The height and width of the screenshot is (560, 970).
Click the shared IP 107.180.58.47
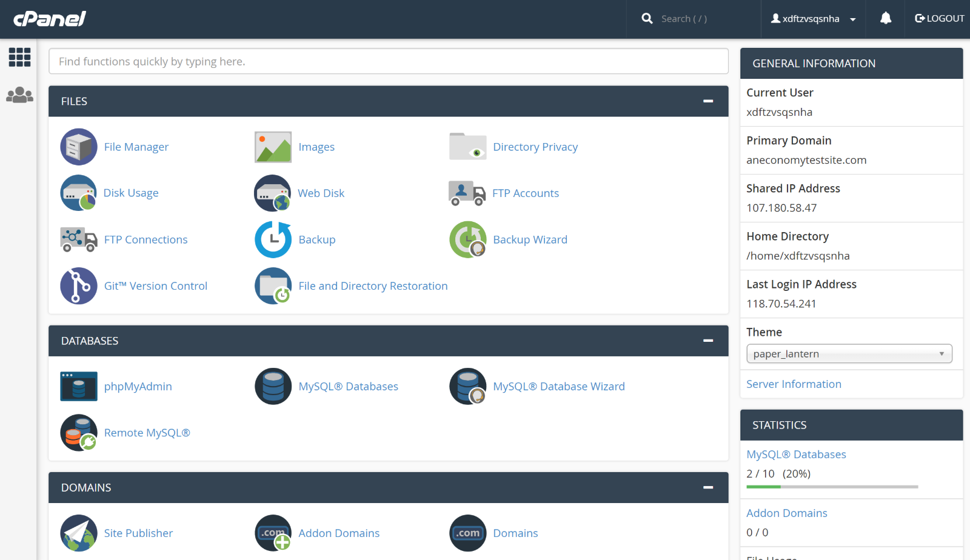click(781, 208)
